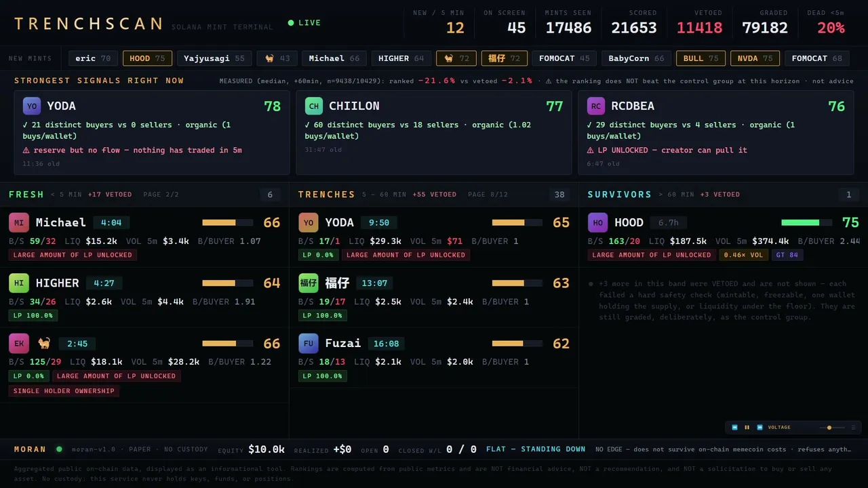Viewport: 868px width, 488px height.
Task: Click the RC avatar on the RCDBEA card
Action: 596,106
